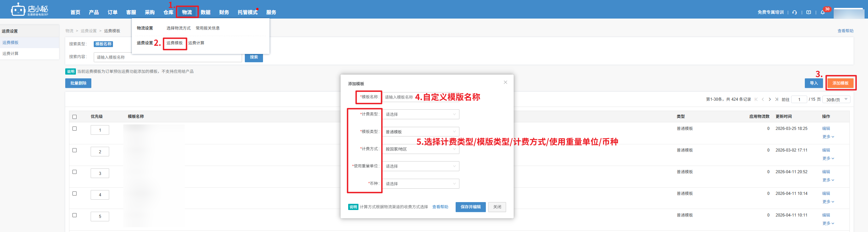Go to previous page arrow
868x232 pixels.
(x=763, y=99)
